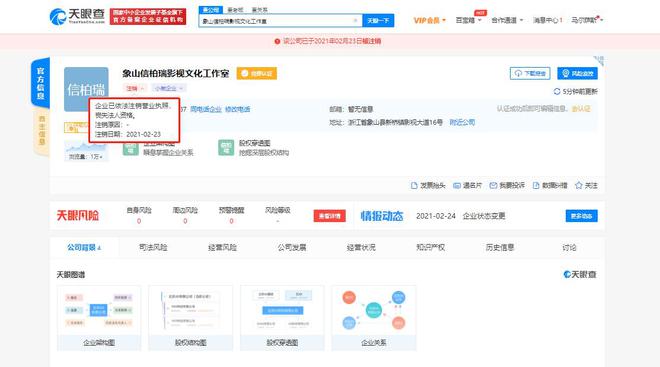This screenshot has width=660, height=367.
Task: Open the VIP会员 dropdown
Action: (x=429, y=20)
